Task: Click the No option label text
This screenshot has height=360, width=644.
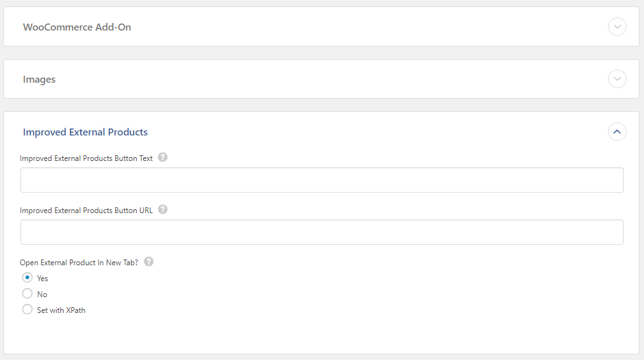Action: click(42, 294)
